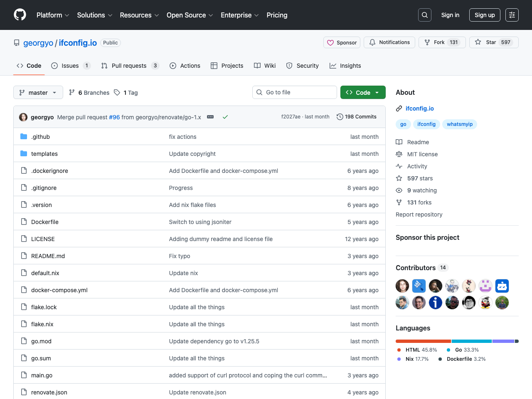The image size is (532, 399).
Task: Open the command palette icon button
Action: click(x=512, y=15)
